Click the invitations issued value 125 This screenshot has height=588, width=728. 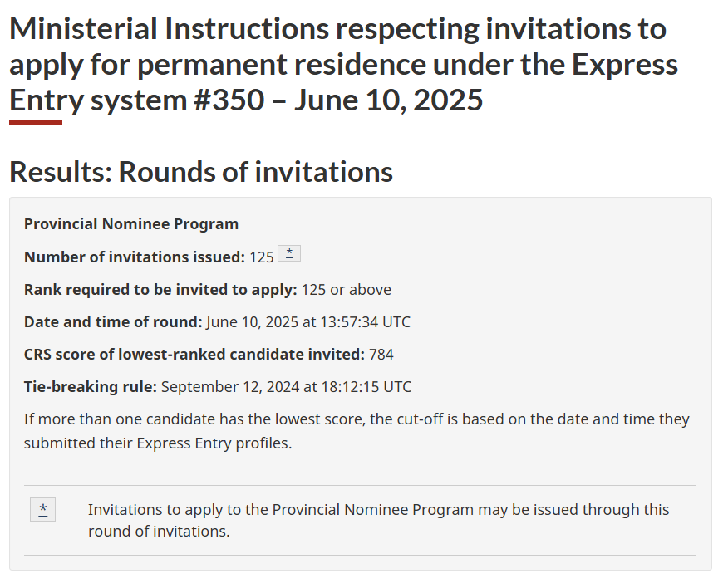(x=262, y=257)
